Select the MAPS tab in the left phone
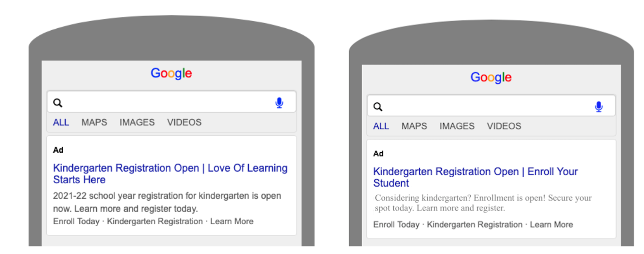644x254 pixels. [94, 122]
